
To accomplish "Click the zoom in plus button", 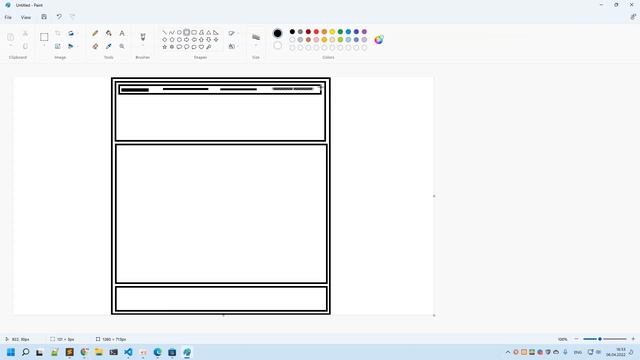I will point(633,339).
